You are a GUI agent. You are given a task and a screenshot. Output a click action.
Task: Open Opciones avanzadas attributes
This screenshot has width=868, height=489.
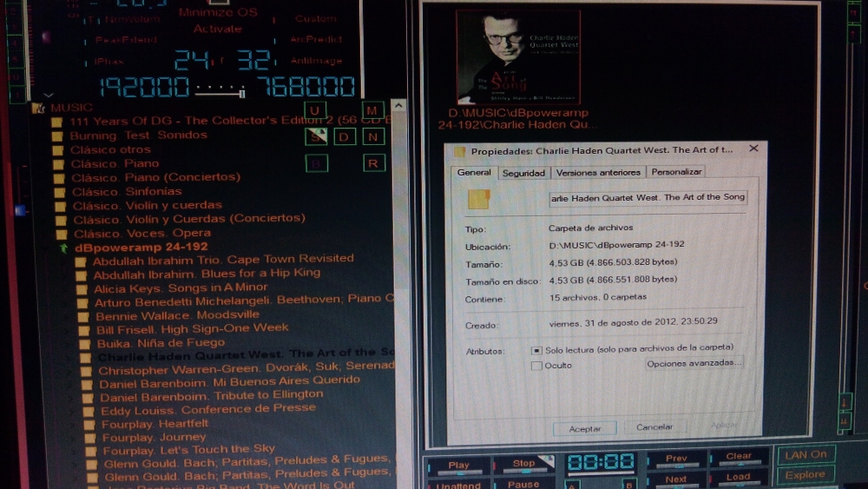(x=694, y=363)
